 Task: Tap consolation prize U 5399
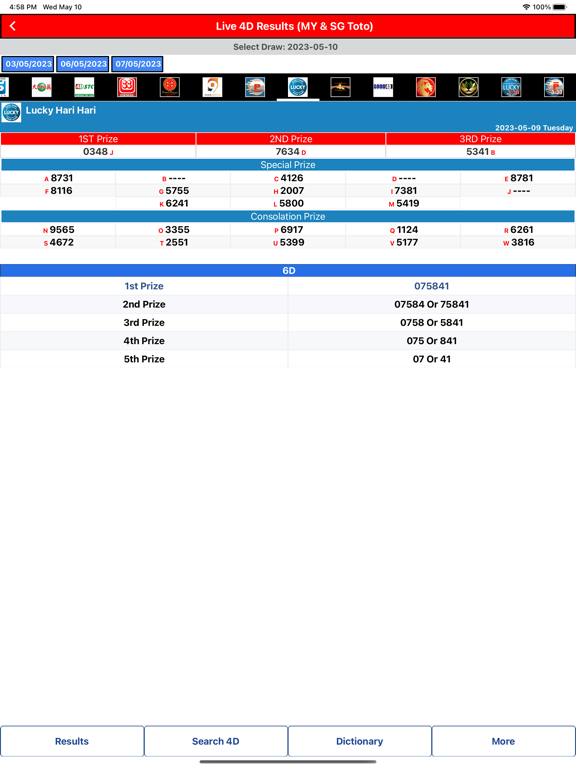tap(288, 243)
